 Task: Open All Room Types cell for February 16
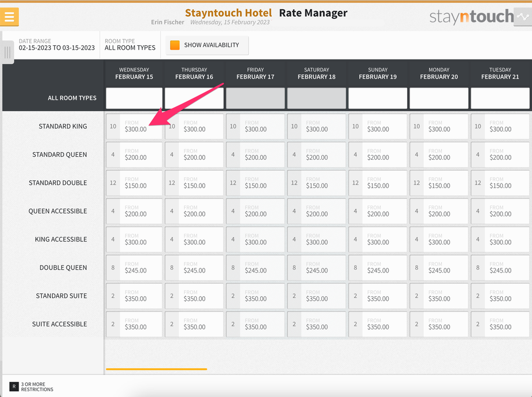(x=194, y=98)
